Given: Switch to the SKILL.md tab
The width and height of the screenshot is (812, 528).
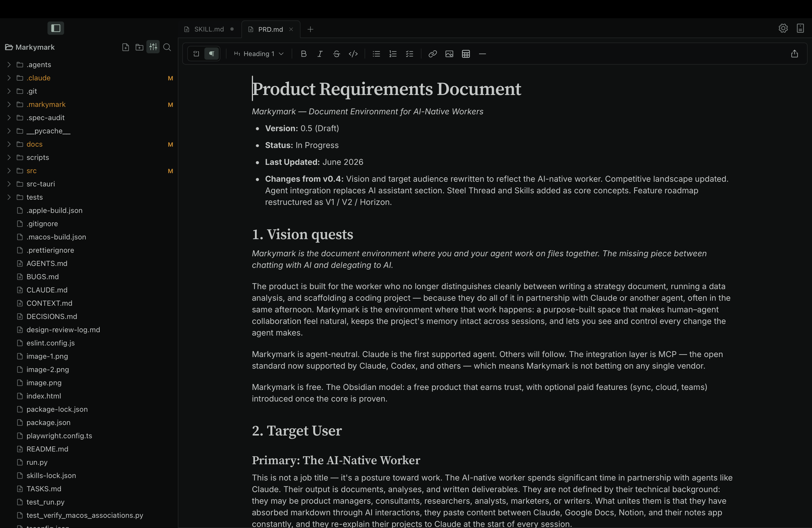Looking at the screenshot, I should pos(209,29).
